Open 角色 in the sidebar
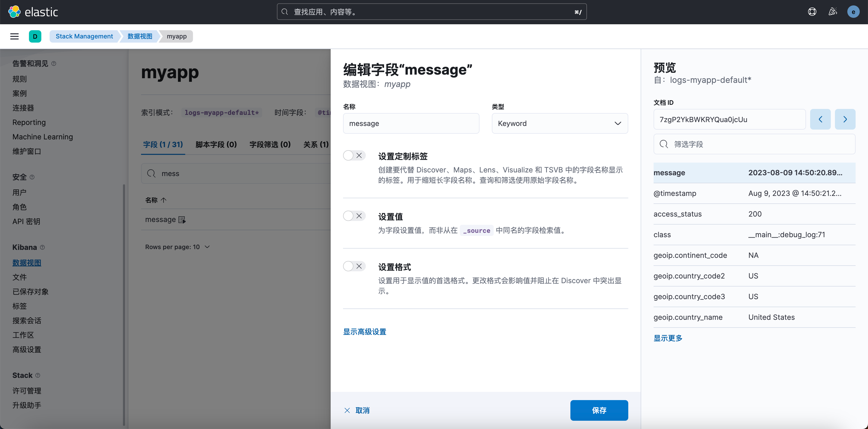This screenshot has width=868, height=429. pos(20,207)
